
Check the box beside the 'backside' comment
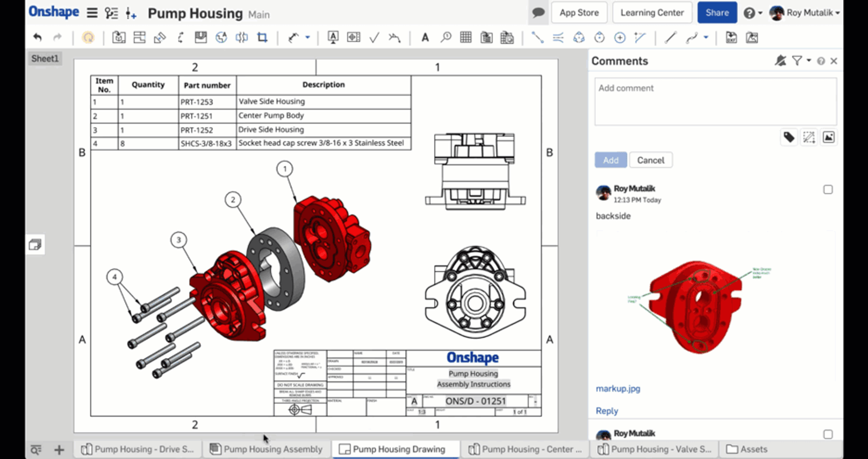click(828, 189)
